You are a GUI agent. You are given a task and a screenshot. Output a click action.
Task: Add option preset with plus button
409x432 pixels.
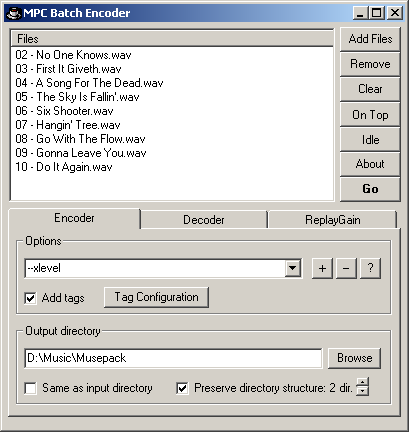coord(322,268)
